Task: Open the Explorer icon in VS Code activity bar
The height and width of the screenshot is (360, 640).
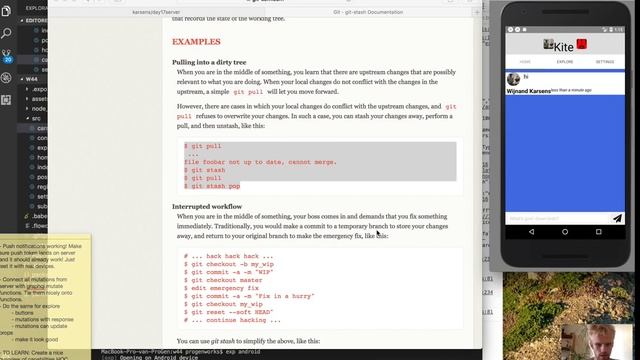Action: click(6, 11)
